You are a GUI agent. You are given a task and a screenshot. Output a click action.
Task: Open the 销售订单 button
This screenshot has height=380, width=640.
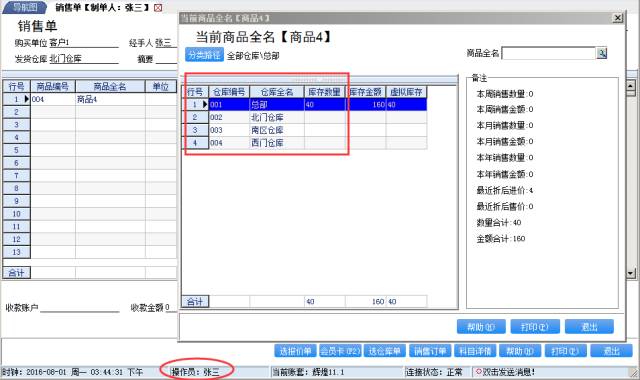(x=430, y=351)
